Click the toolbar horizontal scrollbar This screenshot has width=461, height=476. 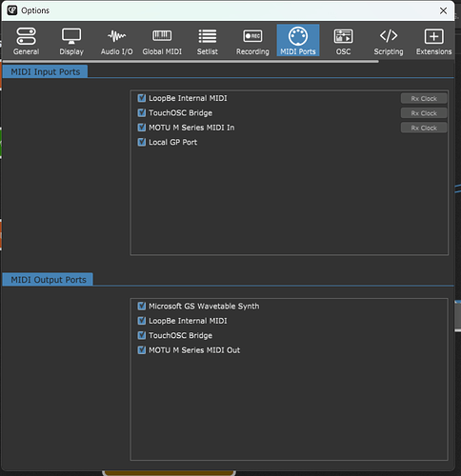(x=190, y=61)
